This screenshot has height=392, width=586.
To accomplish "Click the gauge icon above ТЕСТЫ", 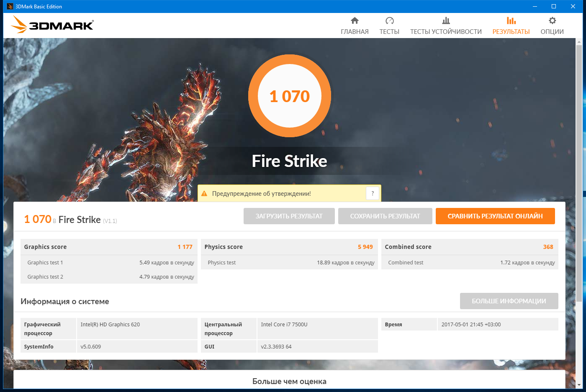I will (x=389, y=20).
